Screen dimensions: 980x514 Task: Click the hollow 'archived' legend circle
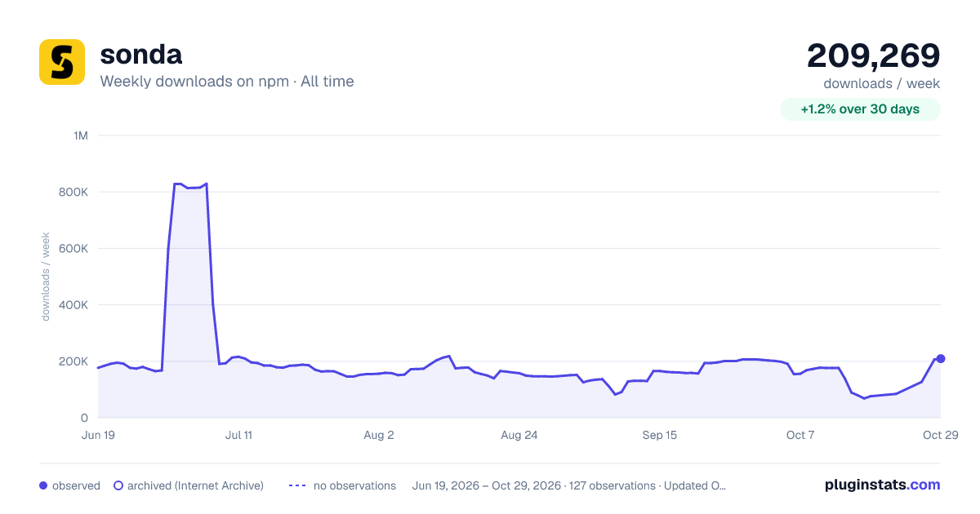point(118,485)
